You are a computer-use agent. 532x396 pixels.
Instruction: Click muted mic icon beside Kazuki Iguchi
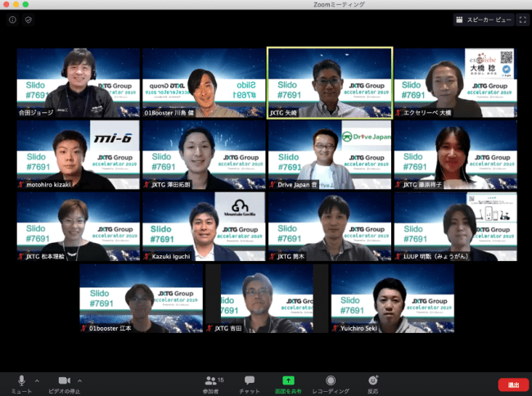click(x=147, y=256)
